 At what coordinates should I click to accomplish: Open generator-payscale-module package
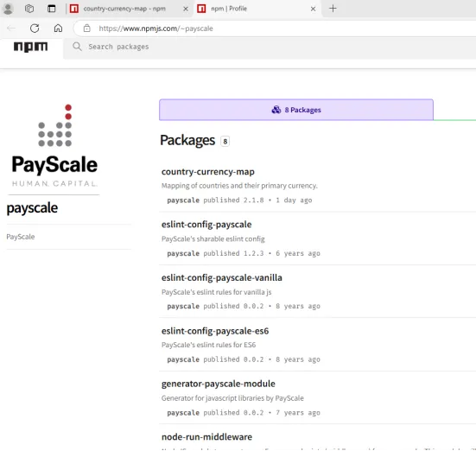(x=219, y=384)
